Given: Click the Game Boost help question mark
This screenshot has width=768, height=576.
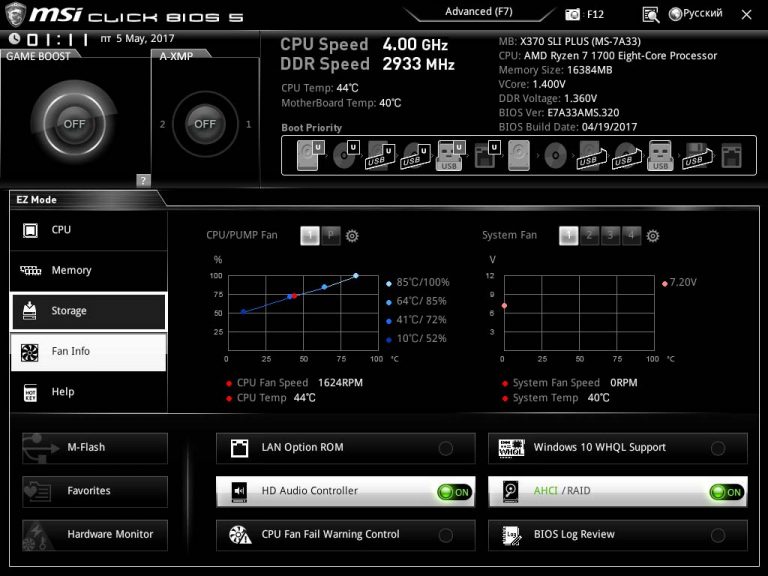Looking at the screenshot, I should point(143,180).
